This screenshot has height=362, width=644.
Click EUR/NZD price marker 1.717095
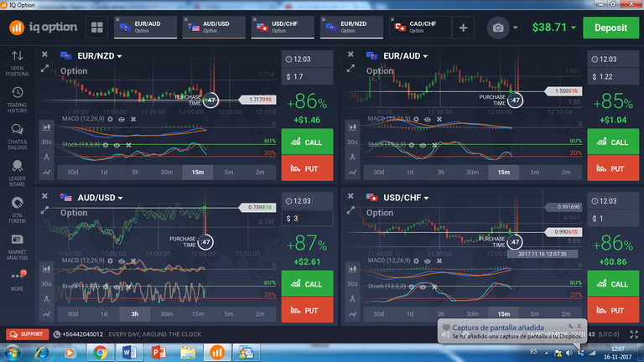pyautogui.click(x=257, y=100)
